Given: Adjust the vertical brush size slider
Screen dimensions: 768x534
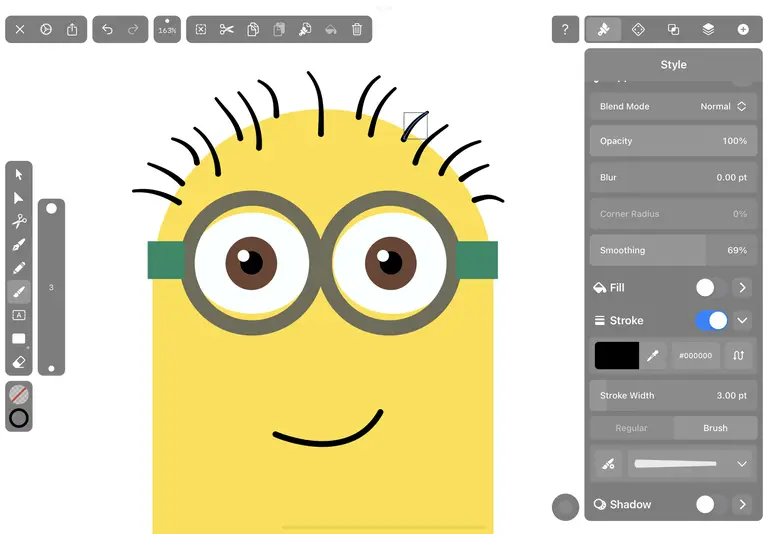Looking at the screenshot, I should pos(51,287).
